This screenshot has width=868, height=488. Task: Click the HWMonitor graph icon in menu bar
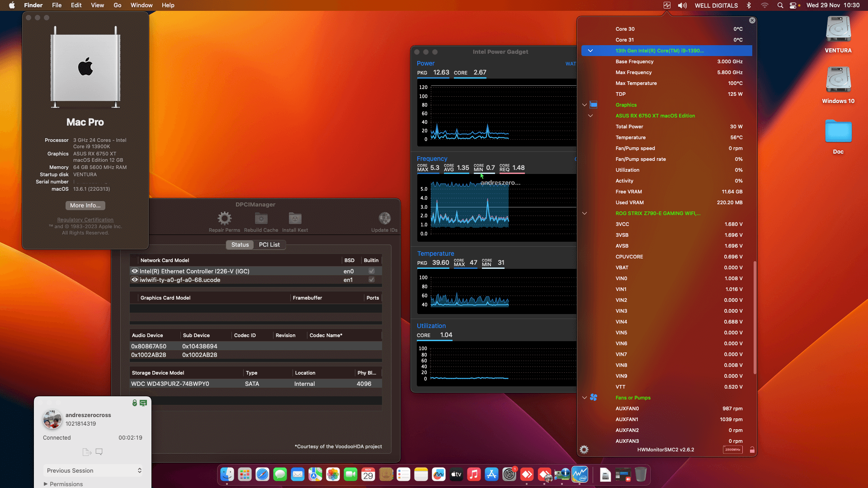pos(667,5)
